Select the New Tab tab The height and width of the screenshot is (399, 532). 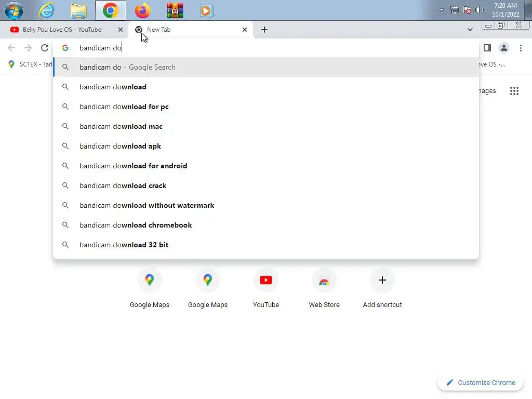click(x=191, y=30)
